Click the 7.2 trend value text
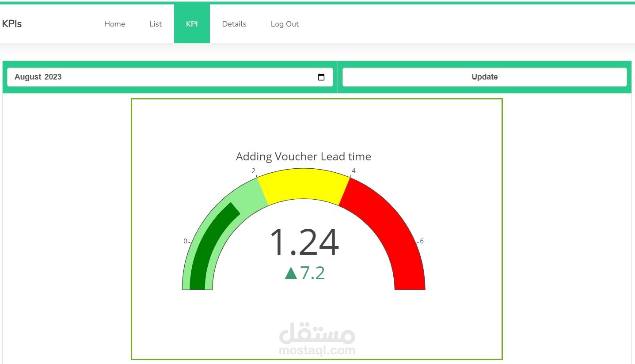Image resolution: width=635 pixels, height=364 pixels. [312, 273]
